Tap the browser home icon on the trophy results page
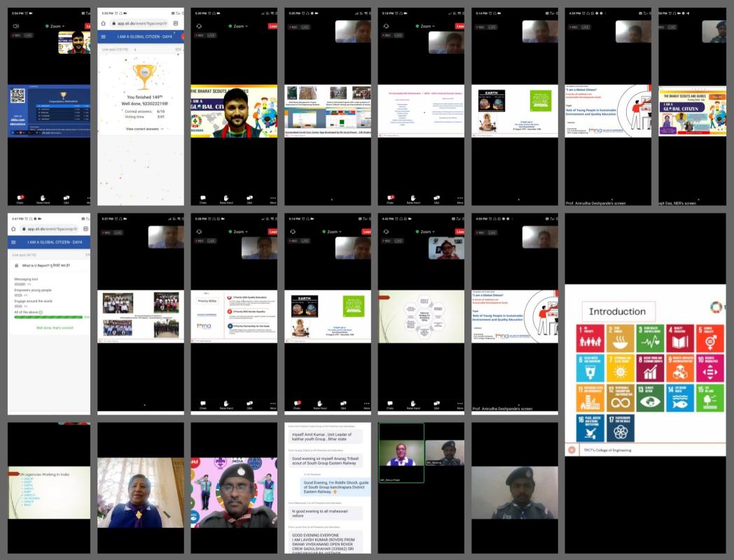Screen dimensions: 734x560 coord(104,23)
